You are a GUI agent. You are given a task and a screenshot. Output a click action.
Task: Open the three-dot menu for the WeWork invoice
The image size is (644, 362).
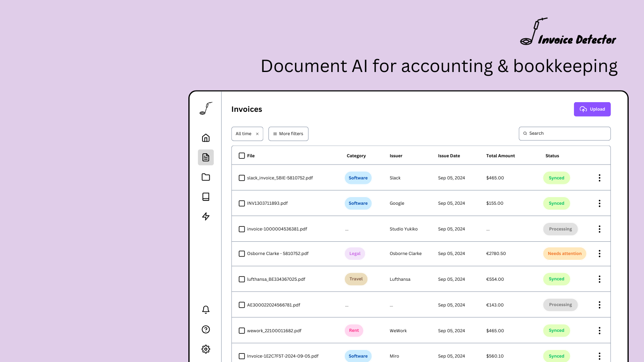[x=599, y=330]
